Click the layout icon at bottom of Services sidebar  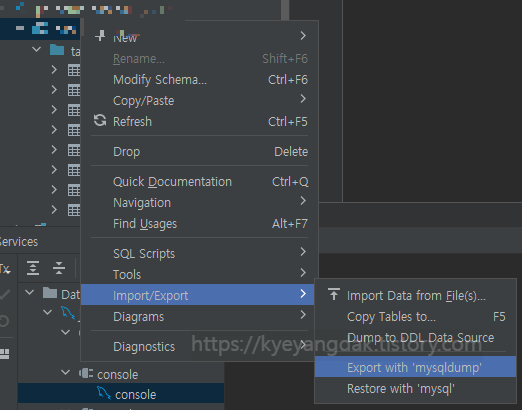[x=4, y=354]
